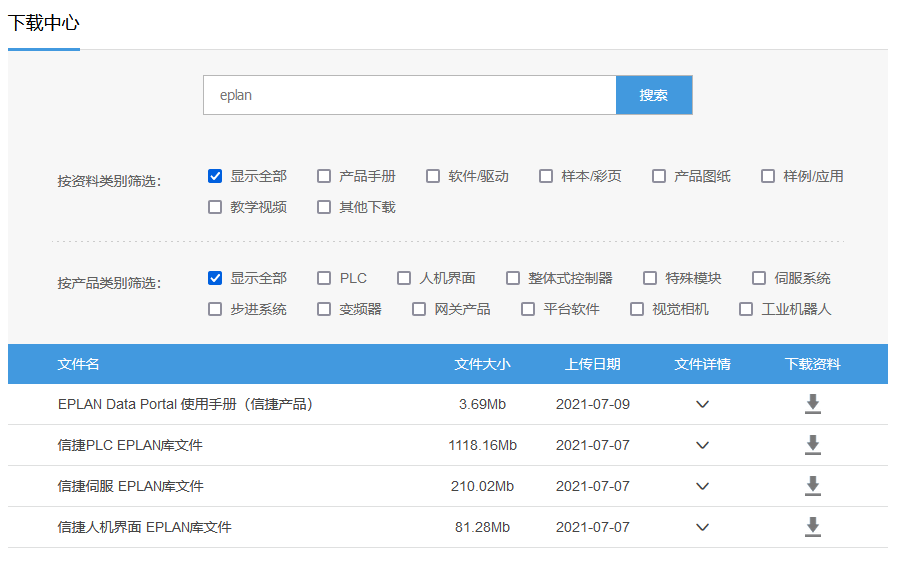898x563 pixels.
Task: Open the 信捷PLC EPLAN库文件 file name
Action: point(130,445)
